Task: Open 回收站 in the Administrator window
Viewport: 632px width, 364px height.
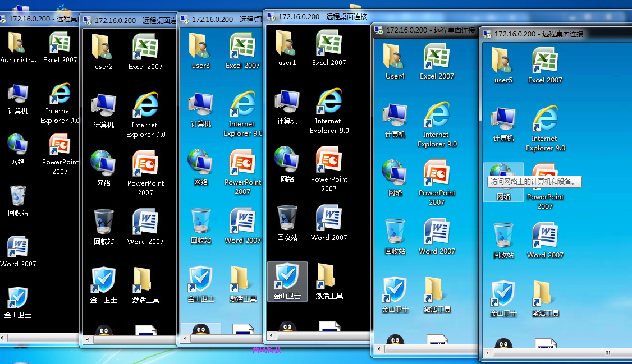Action: coord(18,201)
